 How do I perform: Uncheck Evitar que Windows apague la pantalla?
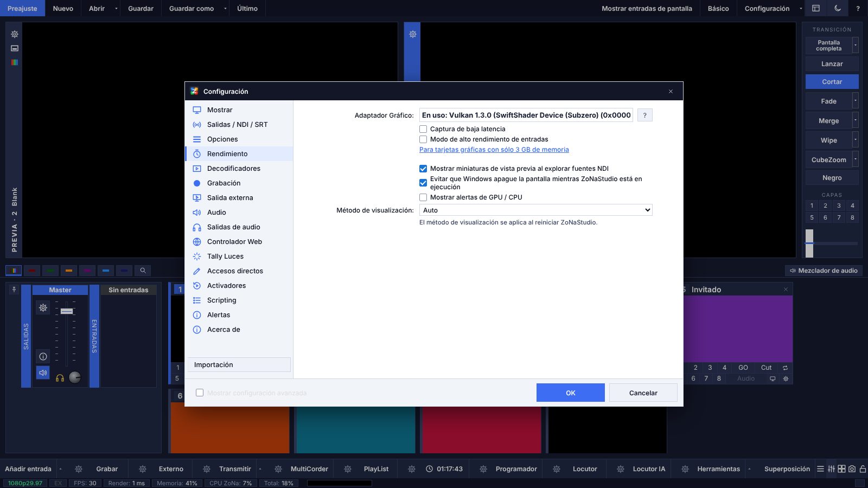(x=423, y=183)
